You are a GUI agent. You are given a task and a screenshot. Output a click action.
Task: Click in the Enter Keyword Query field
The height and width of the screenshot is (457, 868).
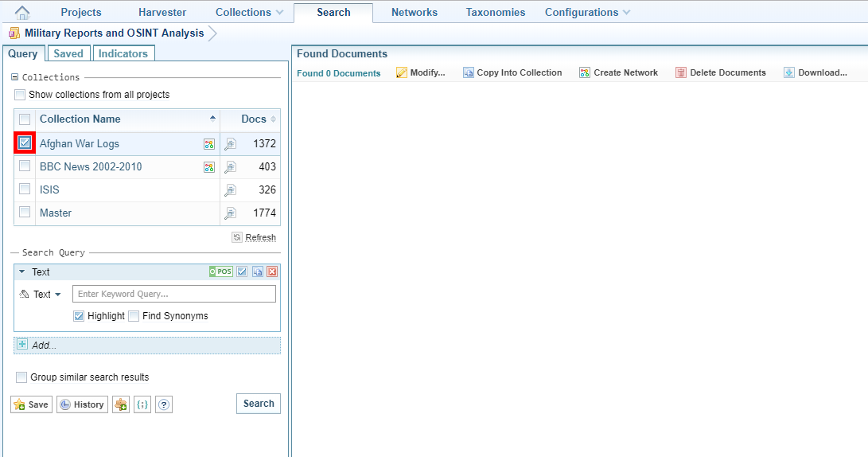173,295
